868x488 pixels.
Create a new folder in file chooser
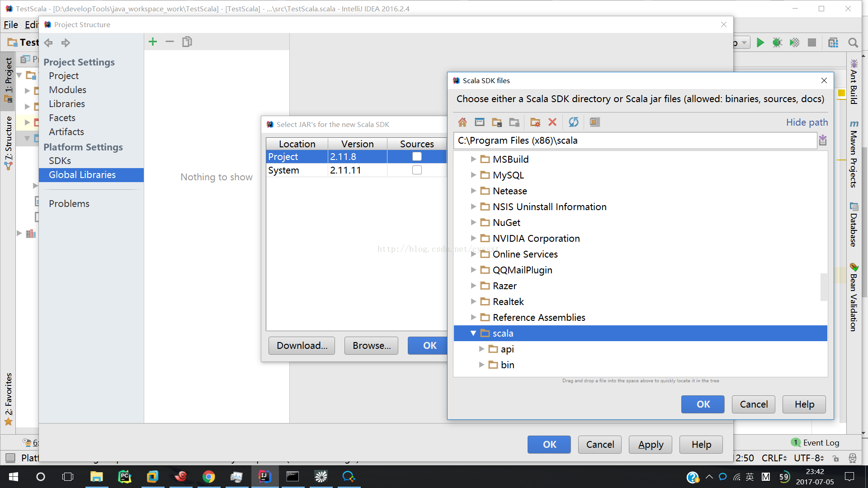(x=535, y=122)
